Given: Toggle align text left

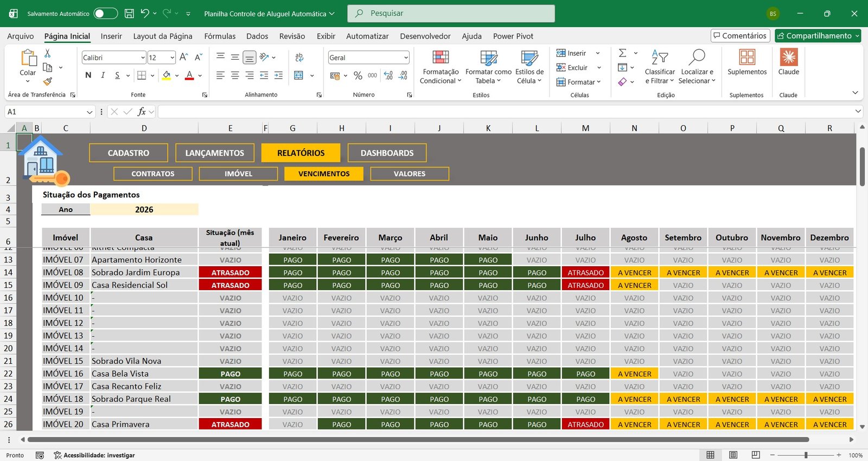Looking at the screenshot, I should (220, 75).
